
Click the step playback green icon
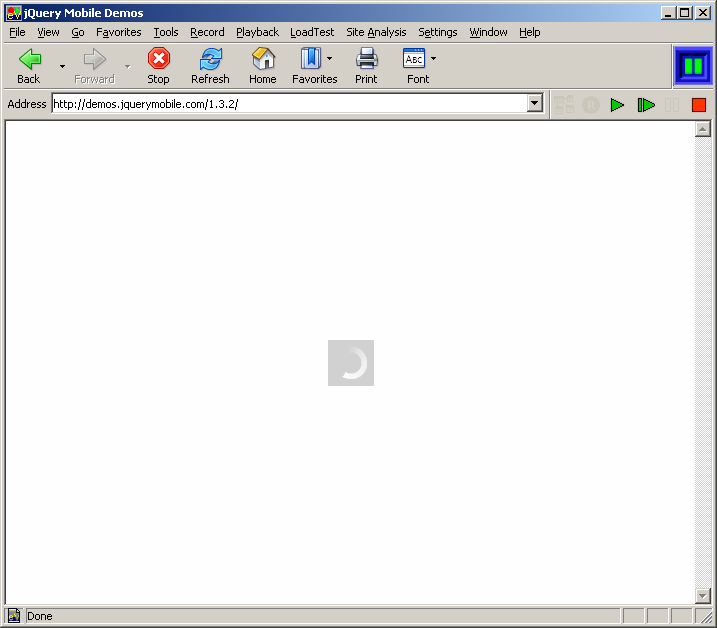(646, 105)
